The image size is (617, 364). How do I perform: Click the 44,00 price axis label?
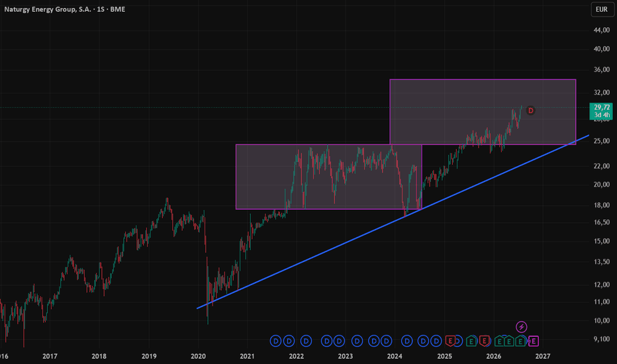tap(602, 30)
